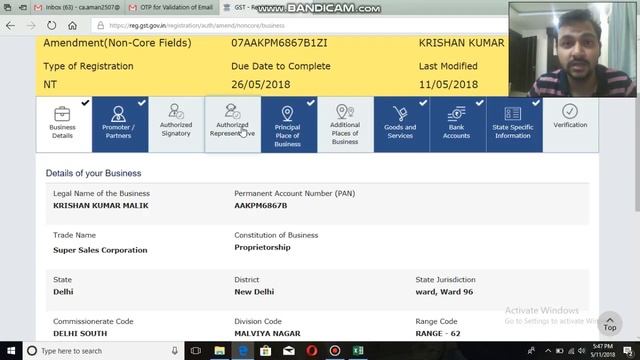Image resolution: width=640 pixels, height=360 pixels.
Task: Click the legal name KRISHAN KUMAR MALIK
Action: coord(101,205)
